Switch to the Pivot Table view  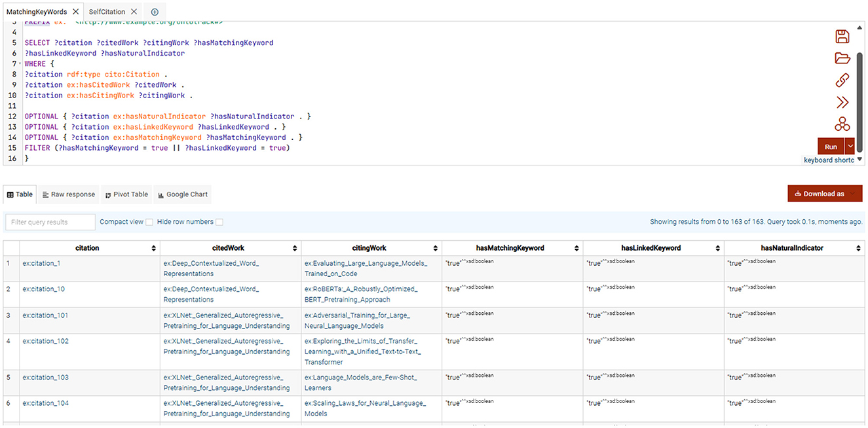[x=126, y=194]
